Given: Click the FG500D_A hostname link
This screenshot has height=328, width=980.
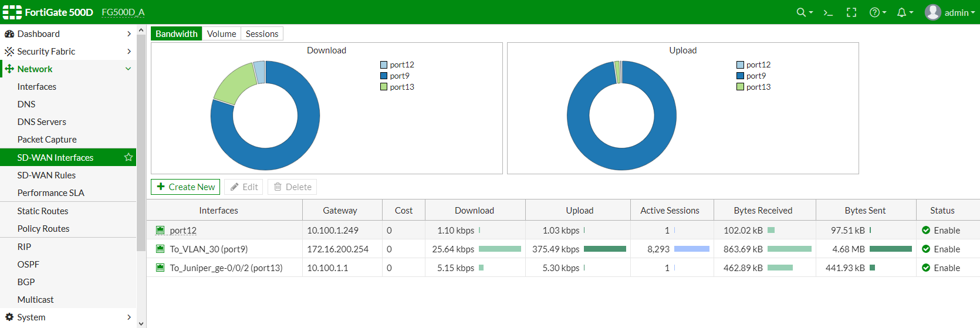Looking at the screenshot, I should click(123, 12).
